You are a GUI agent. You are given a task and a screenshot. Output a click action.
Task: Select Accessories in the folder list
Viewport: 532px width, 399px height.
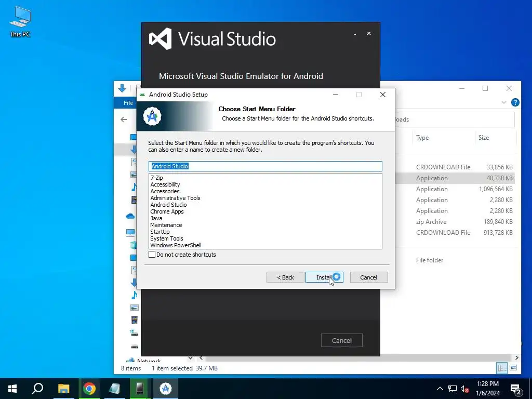(x=165, y=191)
